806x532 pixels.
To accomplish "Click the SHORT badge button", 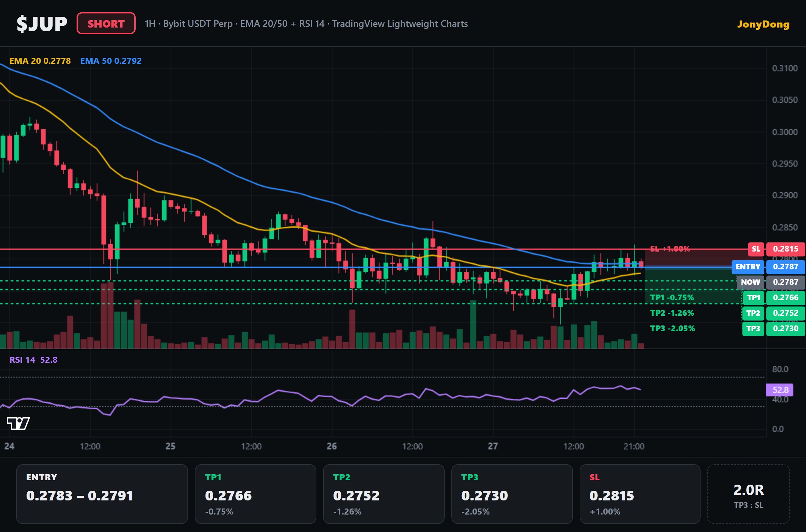I will pos(106,24).
